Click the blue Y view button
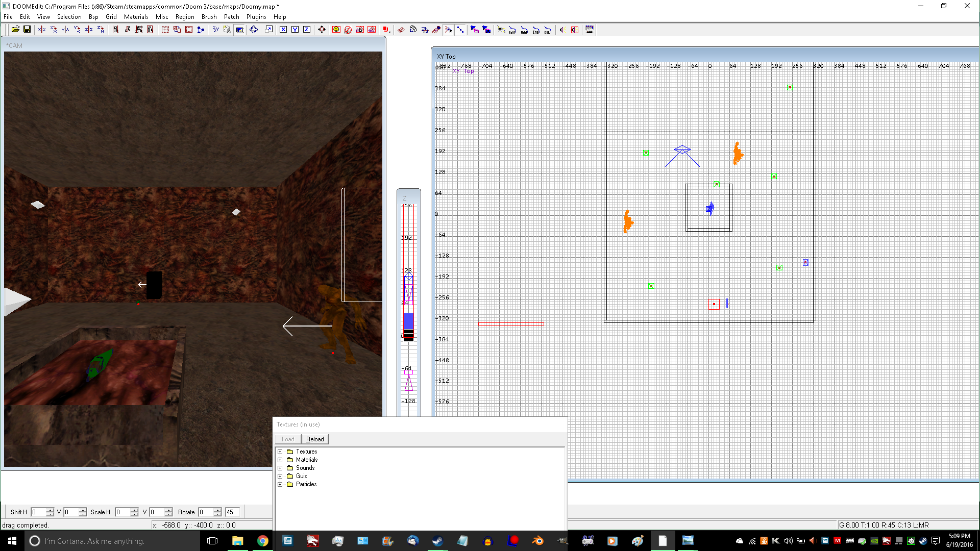The width and height of the screenshot is (980, 551). click(x=295, y=30)
